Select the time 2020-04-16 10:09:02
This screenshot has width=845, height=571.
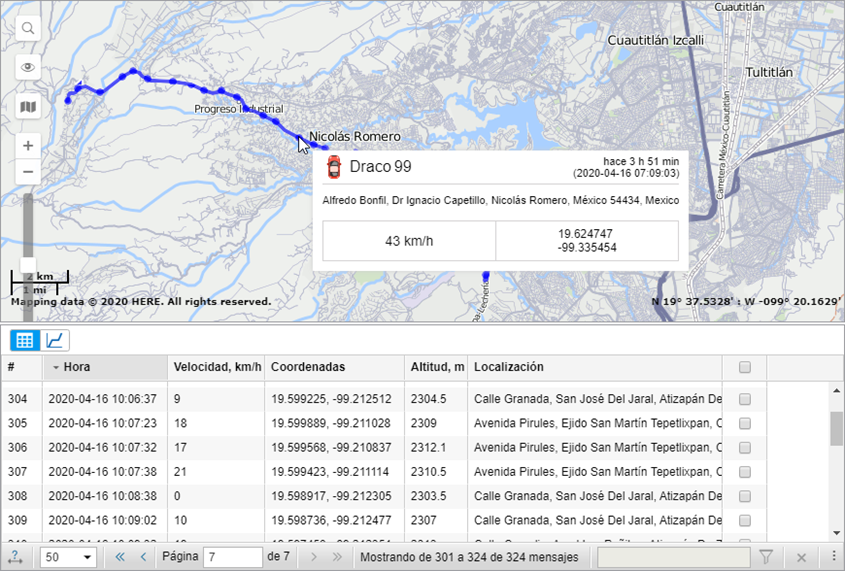(x=102, y=520)
